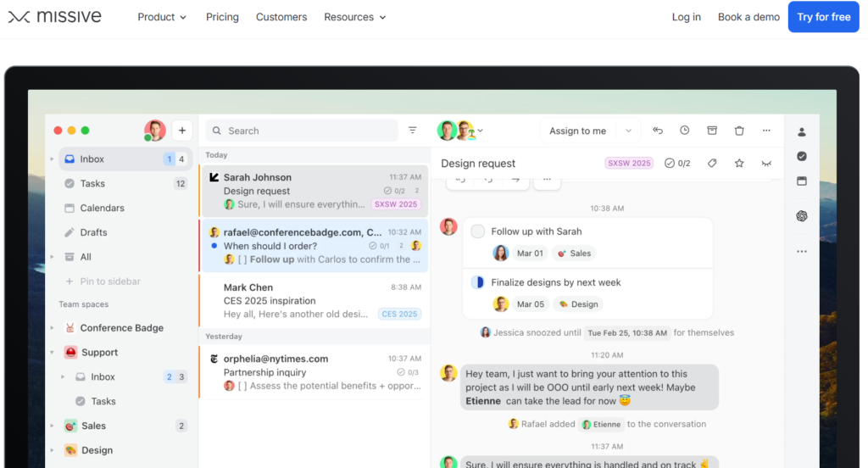
Task: Open the When should I order? conversation
Action: coord(314,245)
